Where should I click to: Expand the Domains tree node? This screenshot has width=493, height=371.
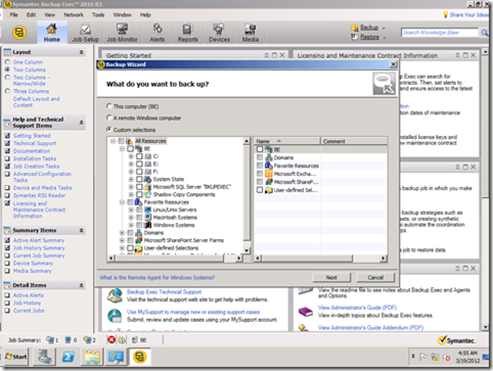[122, 233]
